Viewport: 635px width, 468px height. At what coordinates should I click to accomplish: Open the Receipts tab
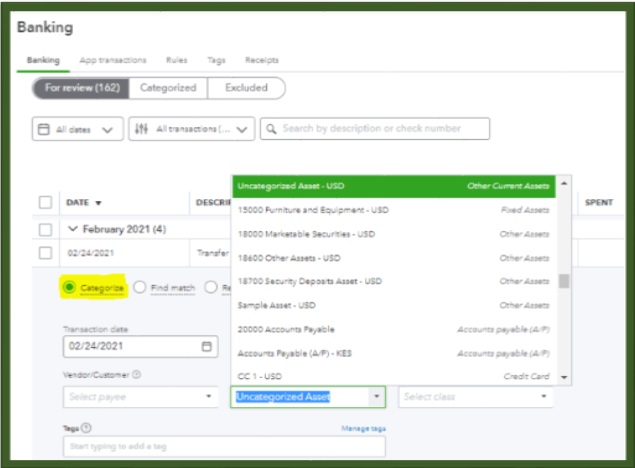(262, 60)
